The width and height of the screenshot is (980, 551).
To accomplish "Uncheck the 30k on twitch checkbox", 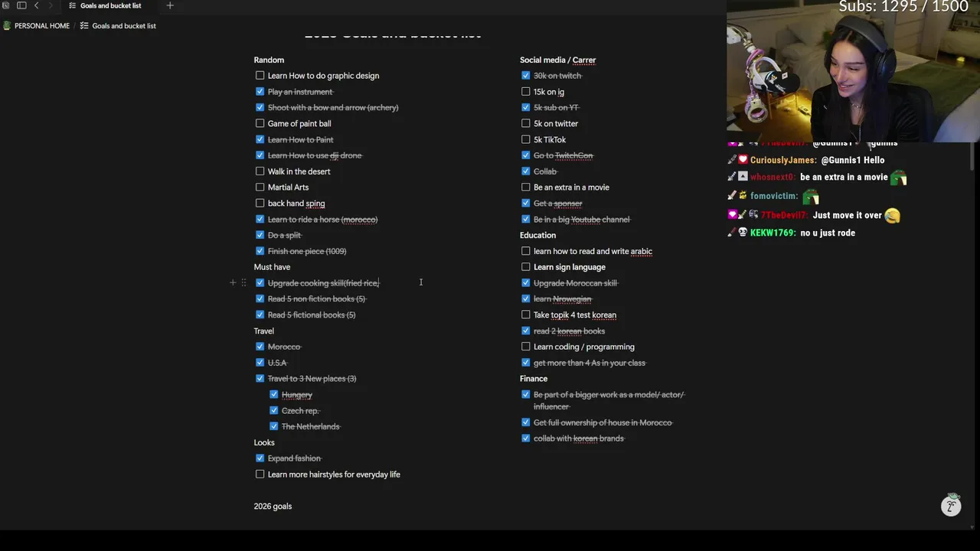I will [525, 75].
